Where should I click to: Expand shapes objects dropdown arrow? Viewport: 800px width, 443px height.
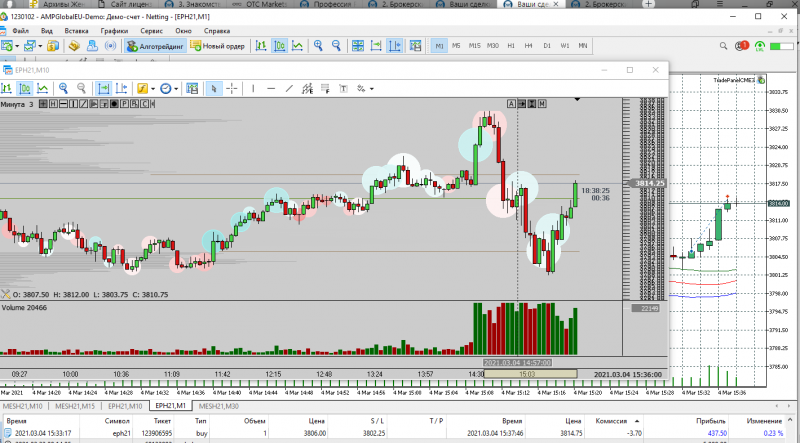click(x=371, y=89)
